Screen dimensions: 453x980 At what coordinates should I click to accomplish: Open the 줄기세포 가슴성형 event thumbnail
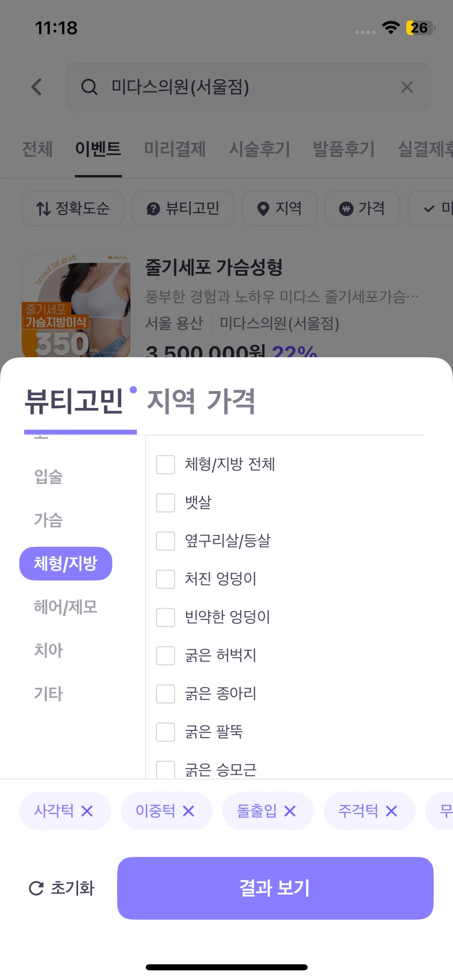pos(77,306)
